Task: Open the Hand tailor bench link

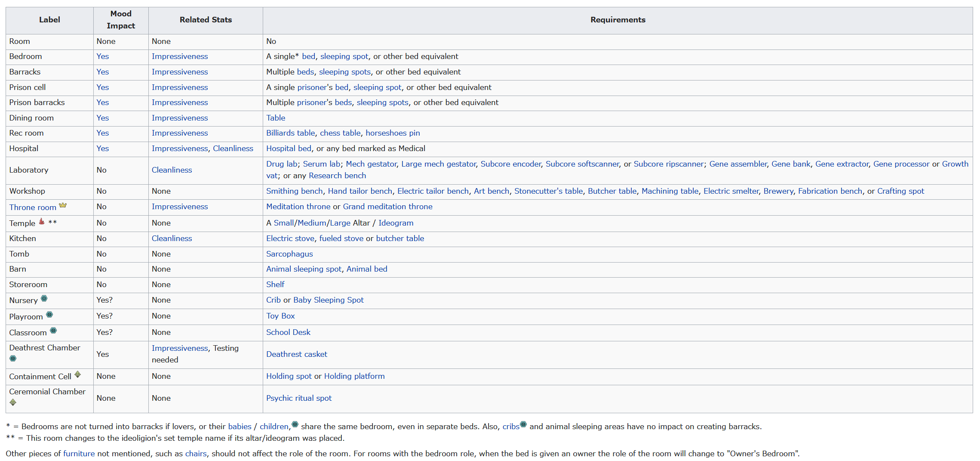Action: (x=360, y=191)
